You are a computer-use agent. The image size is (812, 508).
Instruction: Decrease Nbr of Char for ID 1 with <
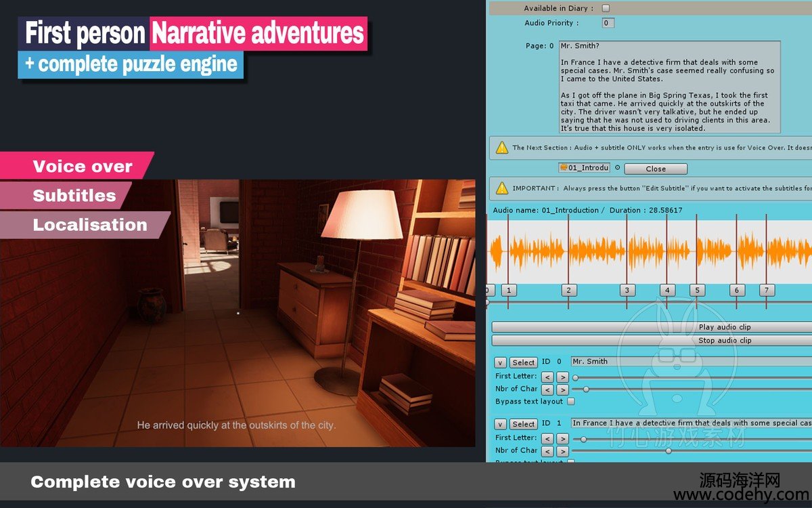tap(547, 451)
